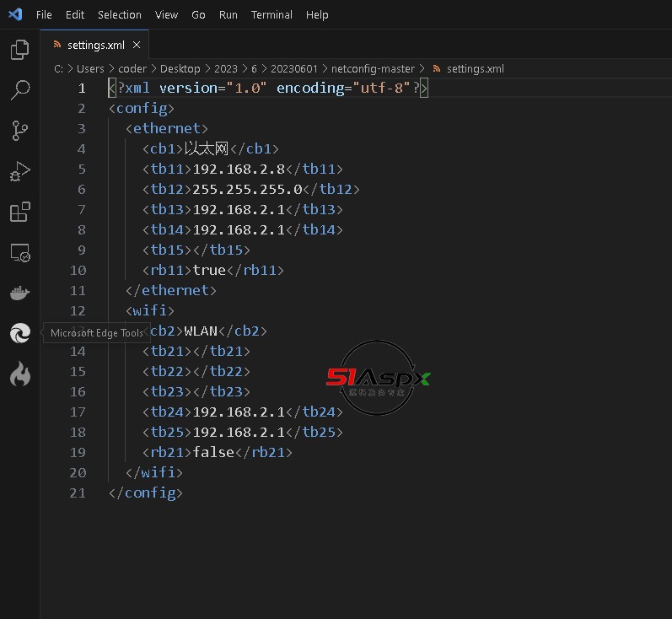Click the Users breadcrumb segment
Image resolution: width=672 pixels, height=619 pixels.
click(90, 69)
